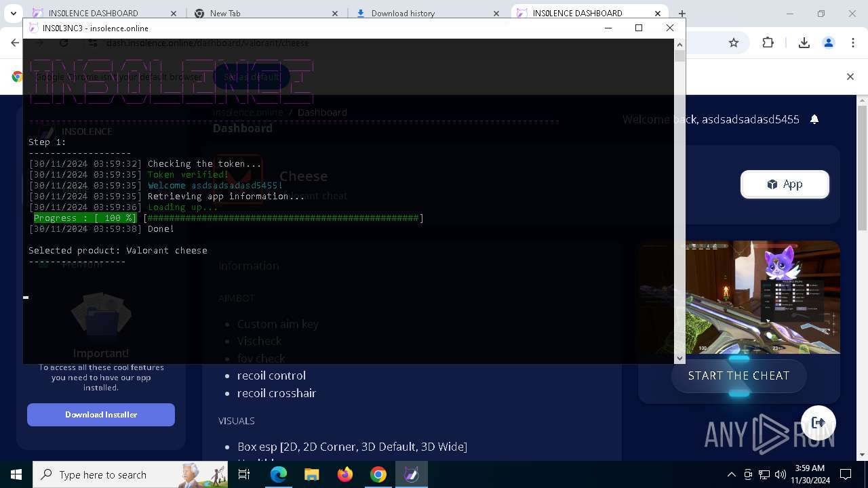Close the New Tab tab

[x=335, y=13]
